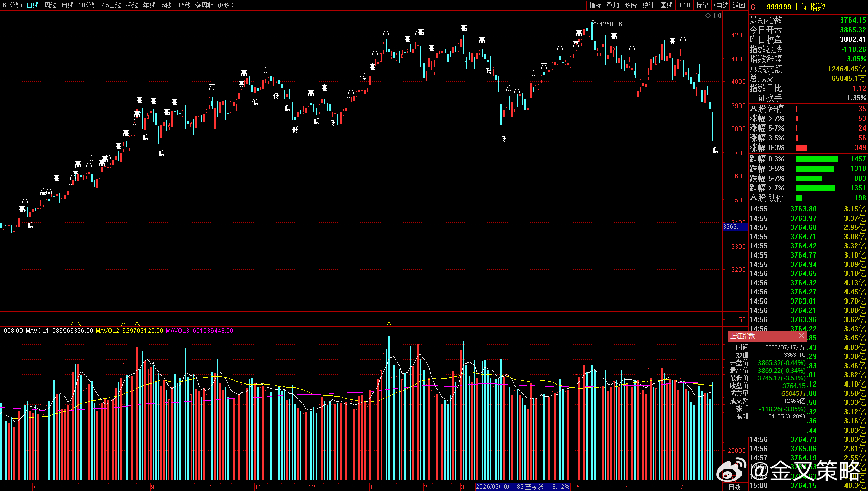The height and width of the screenshot is (491, 868).
Task: Click the 日线 label at bottom right
Action: point(735,487)
